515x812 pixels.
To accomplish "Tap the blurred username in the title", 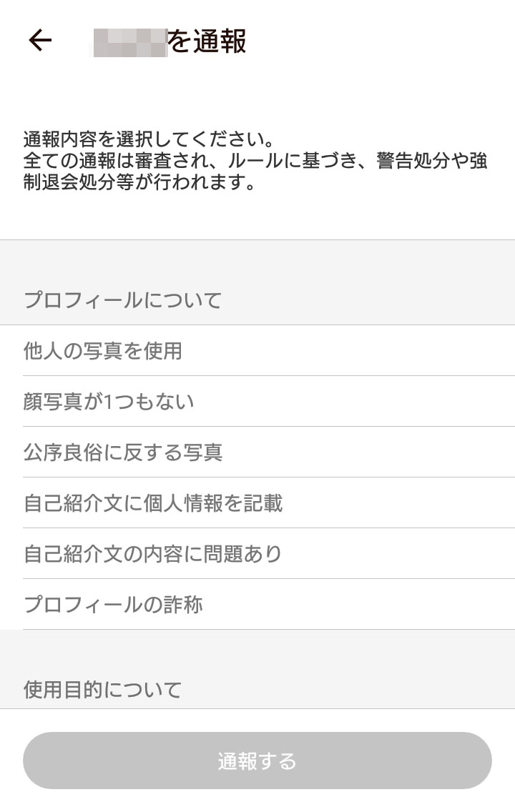I will coord(130,42).
